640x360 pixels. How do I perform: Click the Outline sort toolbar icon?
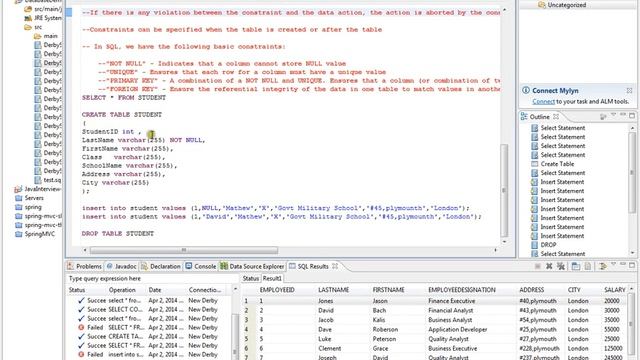tap(603, 117)
